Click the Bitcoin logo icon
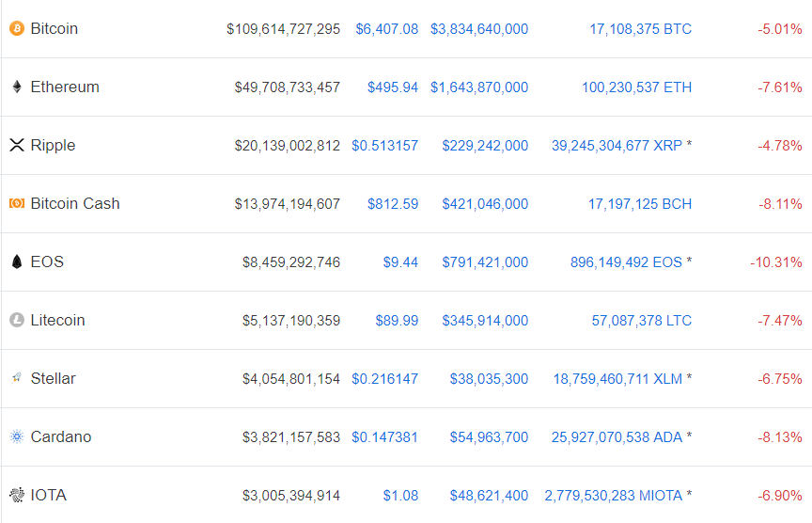 17,28
